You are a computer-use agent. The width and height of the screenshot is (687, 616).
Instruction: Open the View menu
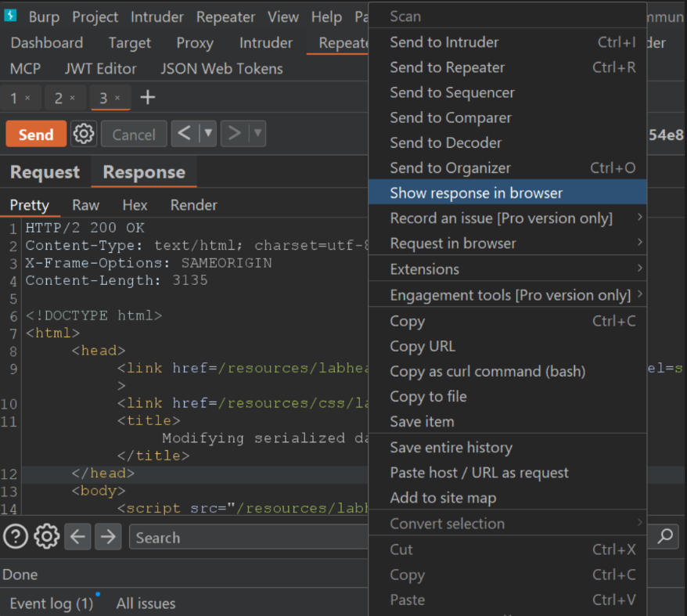pyautogui.click(x=283, y=17)
